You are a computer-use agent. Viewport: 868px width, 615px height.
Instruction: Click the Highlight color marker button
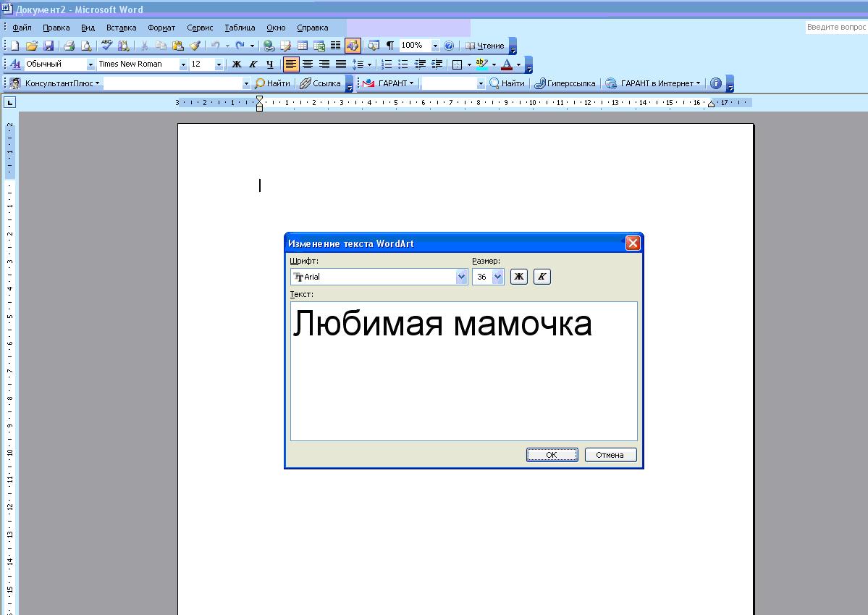(481, 64)
